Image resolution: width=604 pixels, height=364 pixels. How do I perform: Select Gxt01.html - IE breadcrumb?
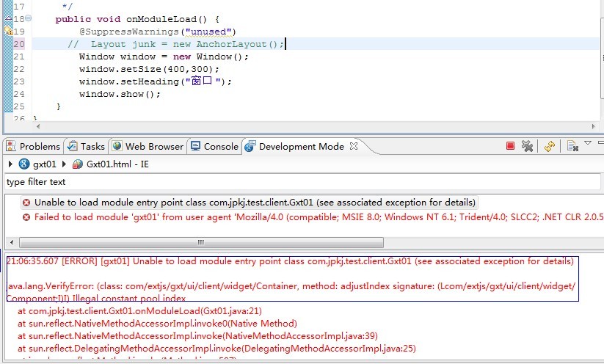coord(117,164)
